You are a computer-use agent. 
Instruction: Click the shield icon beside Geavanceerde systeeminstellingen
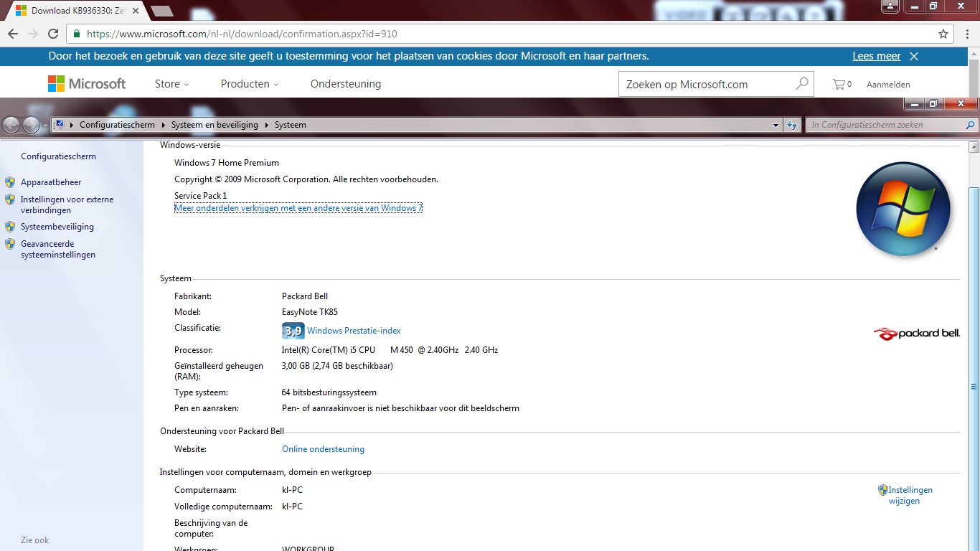coord(10,244)
